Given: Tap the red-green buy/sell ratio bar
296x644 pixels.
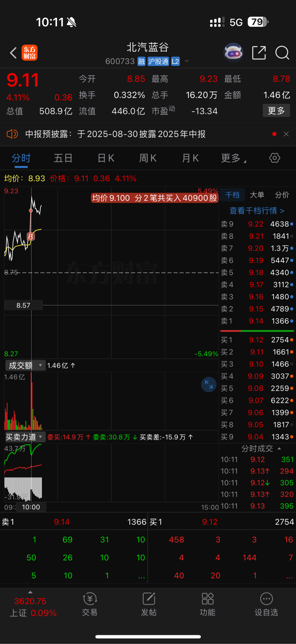Looking at the screenshot, I should point(257,331).
